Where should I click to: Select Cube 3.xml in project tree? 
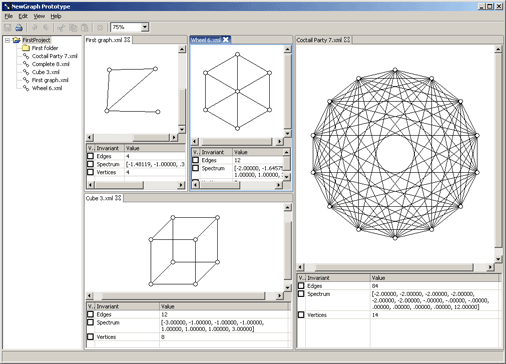46,72
